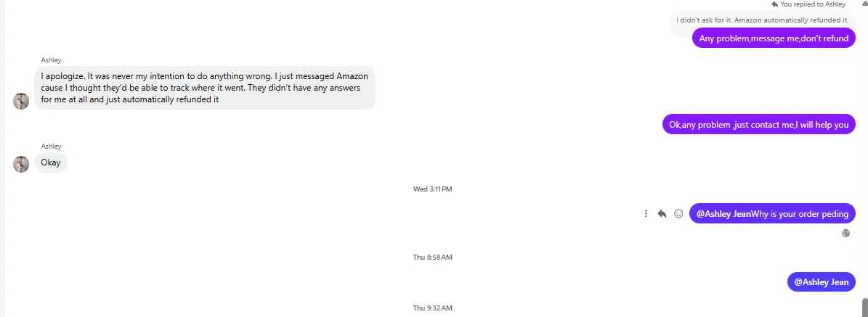Select the "Any problem,message me,don't refund" bubble

[x=774, y=38]
